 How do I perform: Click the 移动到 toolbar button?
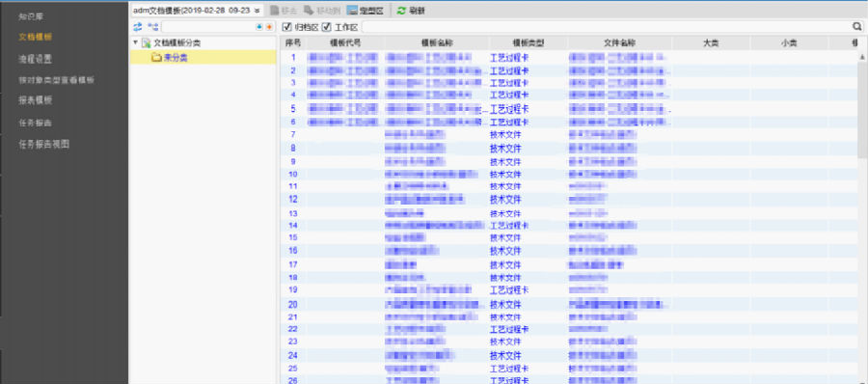pos(322,11)
